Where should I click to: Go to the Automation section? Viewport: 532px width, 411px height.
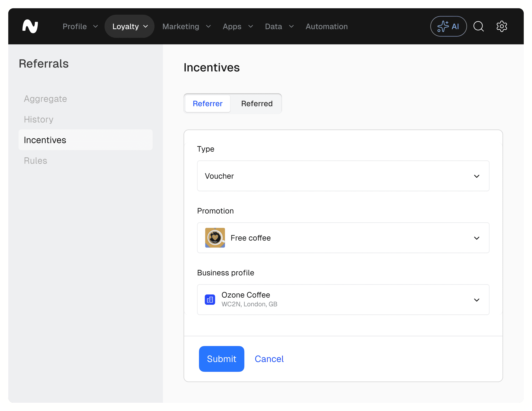326,26
